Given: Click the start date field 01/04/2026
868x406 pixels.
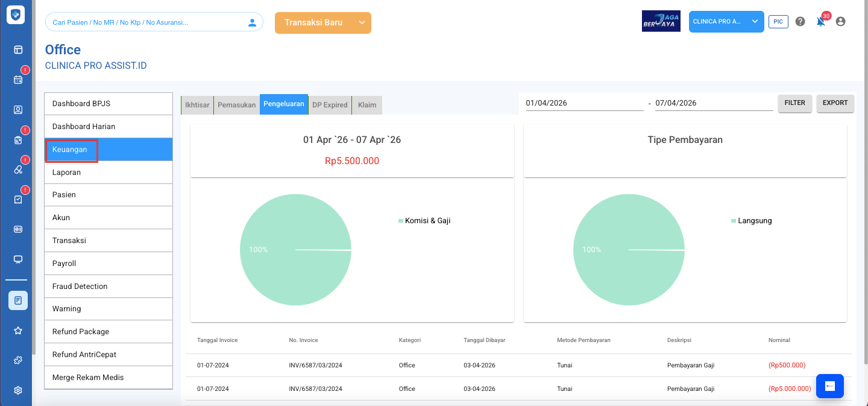Looking at the screenshot, I should pyautogui.click(x=583, y=103).
